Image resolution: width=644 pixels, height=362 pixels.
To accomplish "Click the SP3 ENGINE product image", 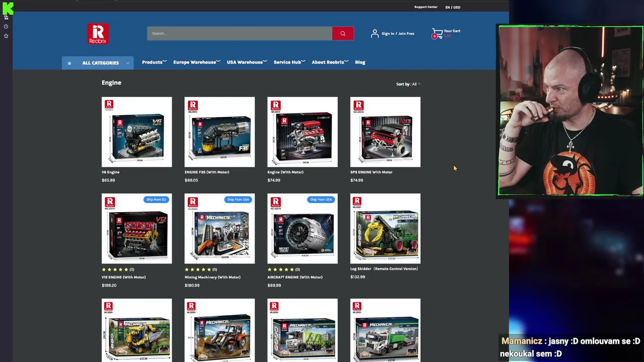I will point(385,132).
